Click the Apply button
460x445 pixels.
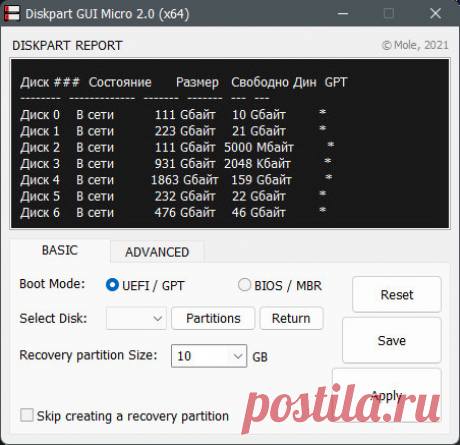click(x=387, y=395)
